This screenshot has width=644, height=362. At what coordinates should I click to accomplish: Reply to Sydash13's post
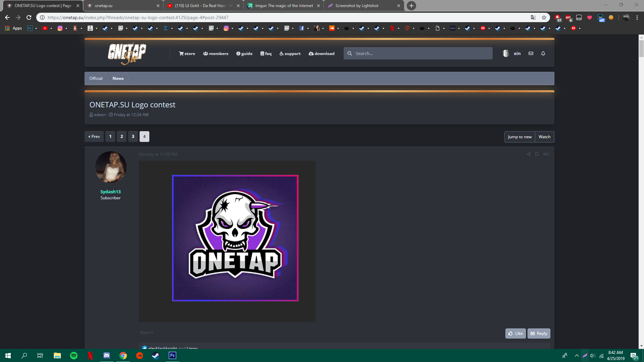[539, 333]
